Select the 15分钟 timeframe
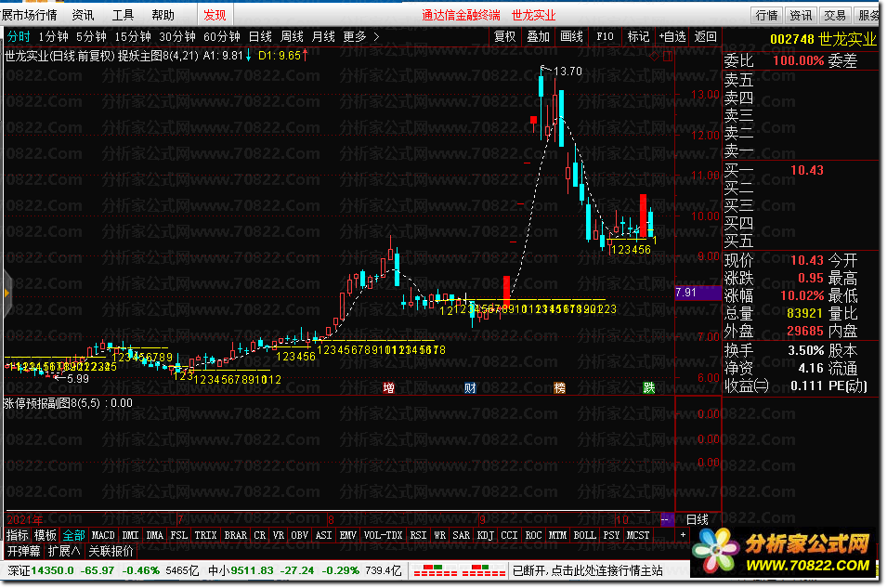 (133, 37)
